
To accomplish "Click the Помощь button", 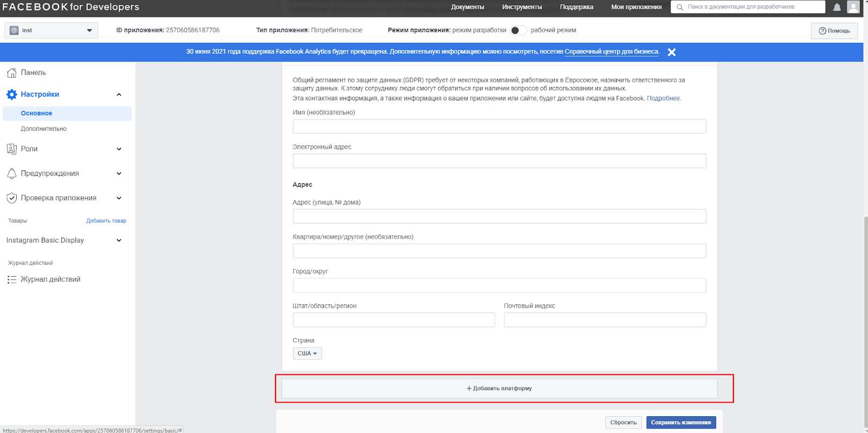I will click(x=834, y=31).
